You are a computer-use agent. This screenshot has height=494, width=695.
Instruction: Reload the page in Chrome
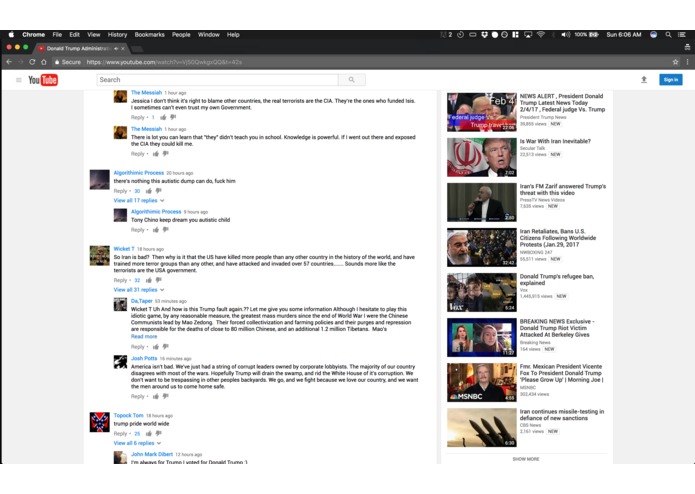(32, 62)
